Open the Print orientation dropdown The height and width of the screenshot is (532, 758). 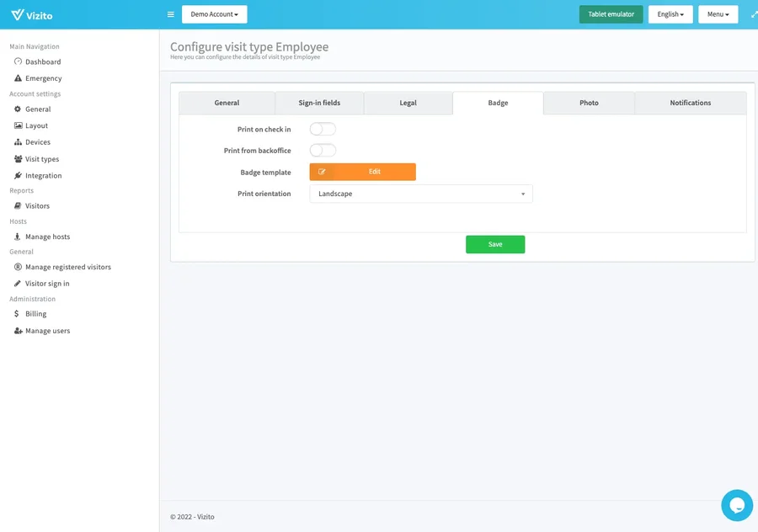point(421,194)
